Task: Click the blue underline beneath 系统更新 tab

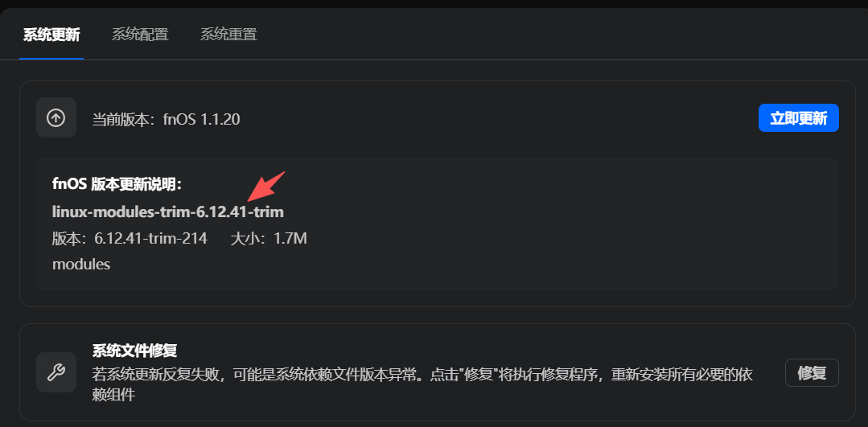Action: click(51, 58)
